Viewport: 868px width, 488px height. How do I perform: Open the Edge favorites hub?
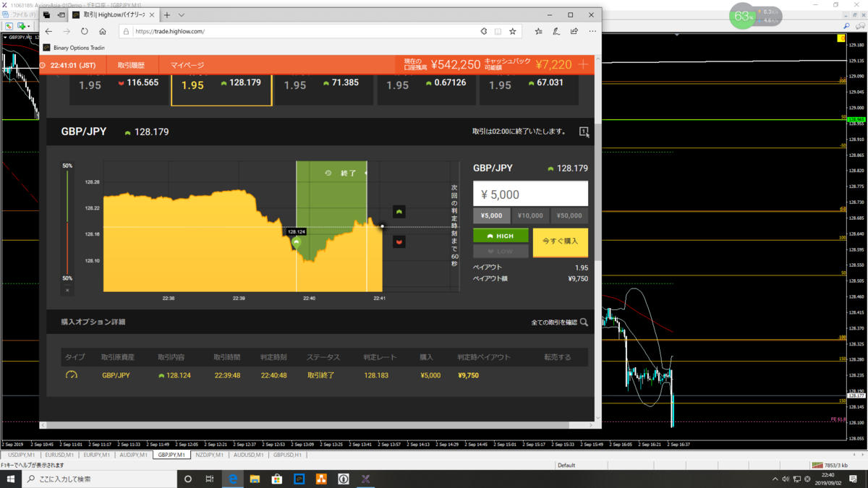pos(538,32)
